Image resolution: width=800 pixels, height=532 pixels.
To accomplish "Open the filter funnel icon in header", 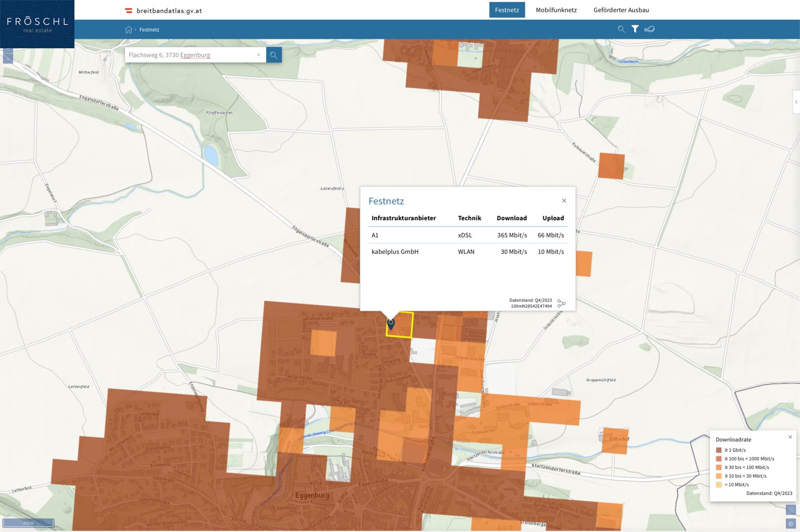I will tap(635, 29).
